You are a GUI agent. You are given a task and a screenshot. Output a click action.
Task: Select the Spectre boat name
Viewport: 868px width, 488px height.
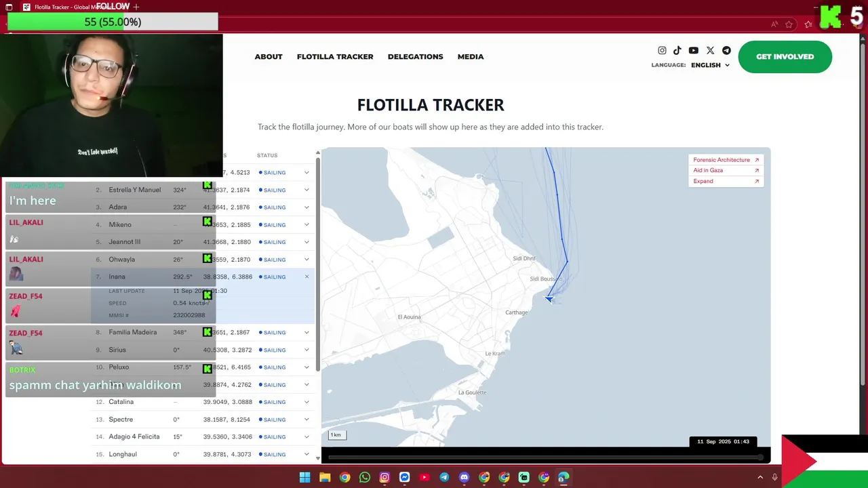pos(121,420)
